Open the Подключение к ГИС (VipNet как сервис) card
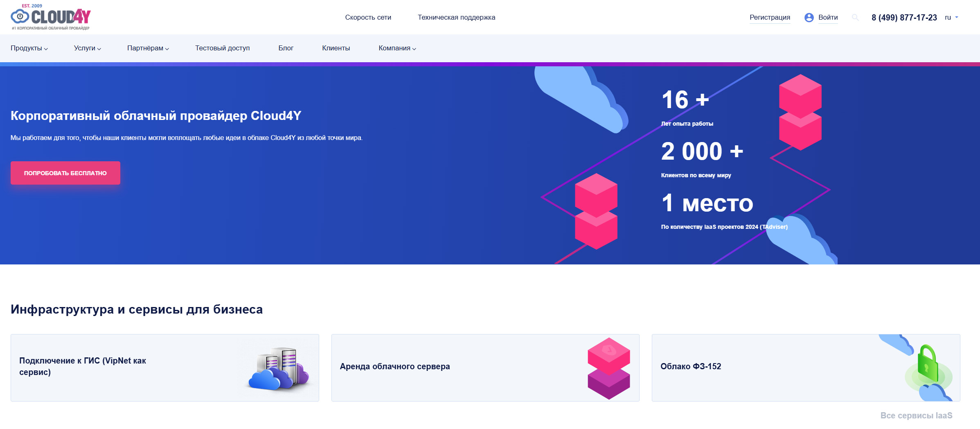The height and width of the screenshot is (429, 980). pyautogui.click(x=165, y=368)
